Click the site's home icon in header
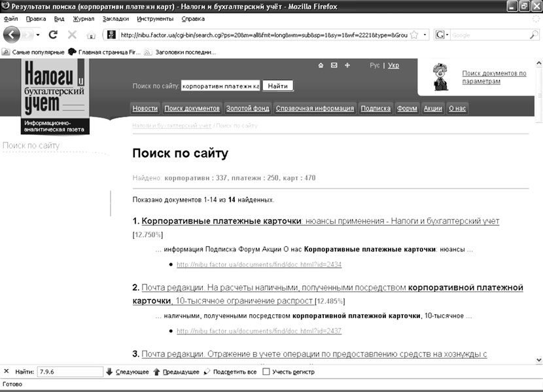The width and height of the screenshot is (543, 392). (x=321, y=65)
